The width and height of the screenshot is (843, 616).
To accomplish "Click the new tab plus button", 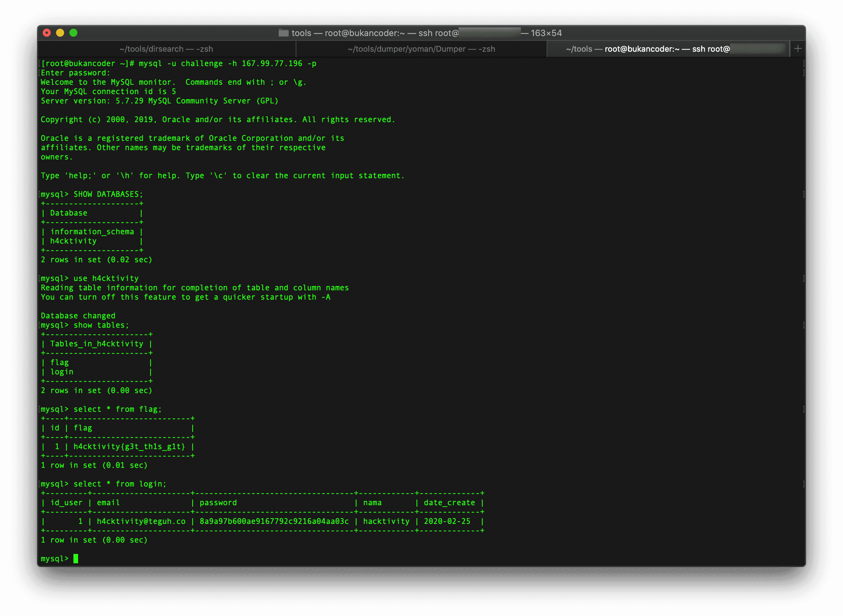I will [x=798, y=49].
